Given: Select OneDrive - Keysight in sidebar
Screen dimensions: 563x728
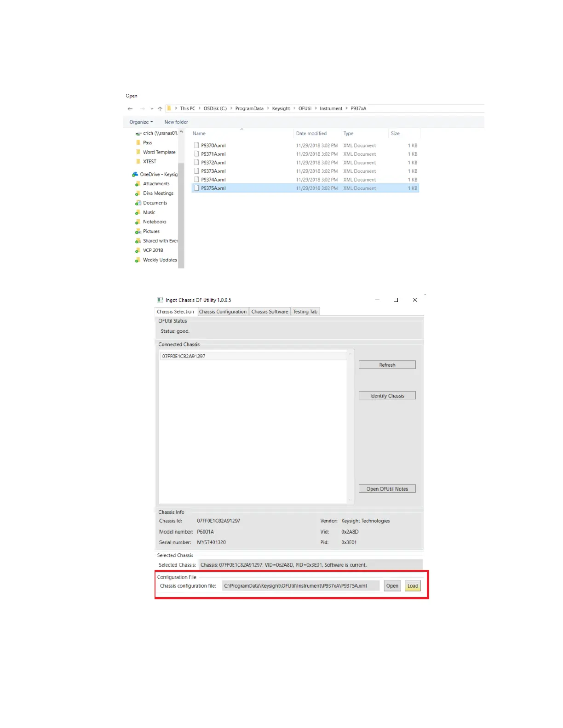Looking at the screenshot, I should click(x=155, y=175).
